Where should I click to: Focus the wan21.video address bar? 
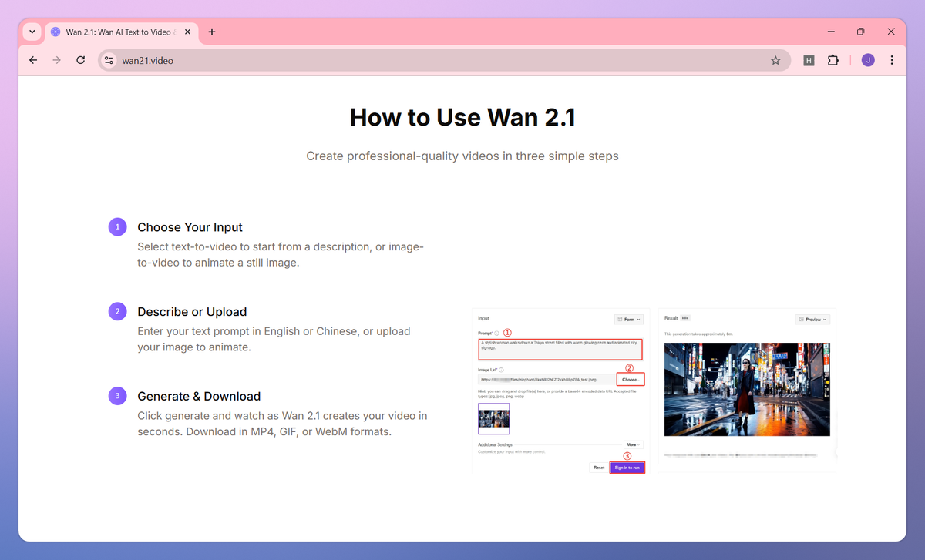443,60
